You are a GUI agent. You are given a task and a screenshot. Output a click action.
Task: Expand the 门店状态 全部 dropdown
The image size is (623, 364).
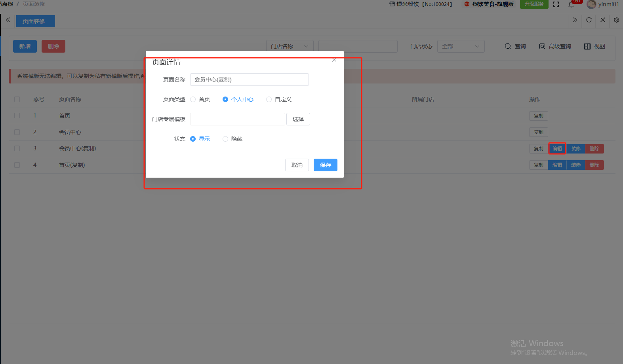tap(461, 46)
